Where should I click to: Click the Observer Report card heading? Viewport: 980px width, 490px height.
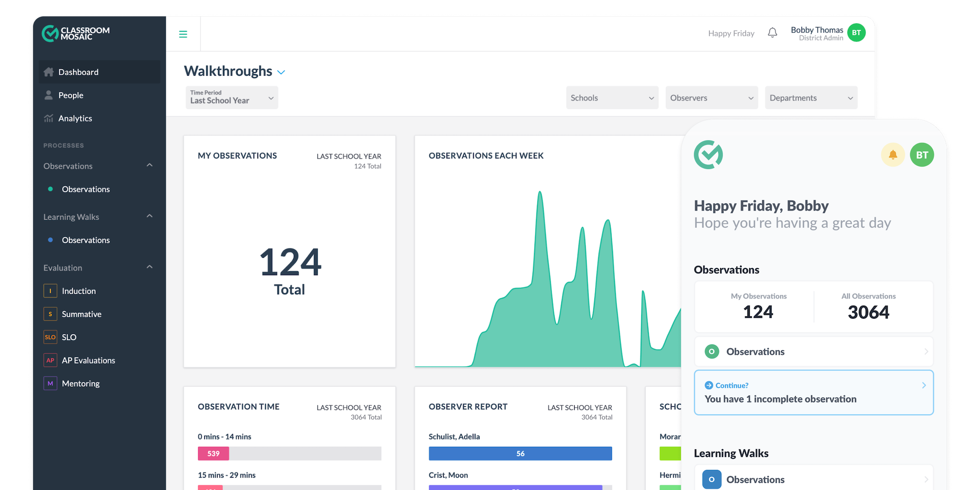click(468, 407)
